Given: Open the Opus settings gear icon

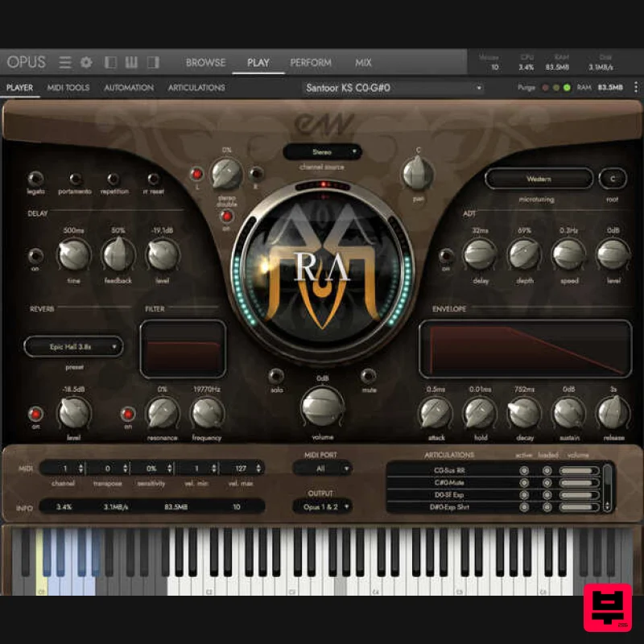Looking at the screenshot, I should tap(85, 62).
